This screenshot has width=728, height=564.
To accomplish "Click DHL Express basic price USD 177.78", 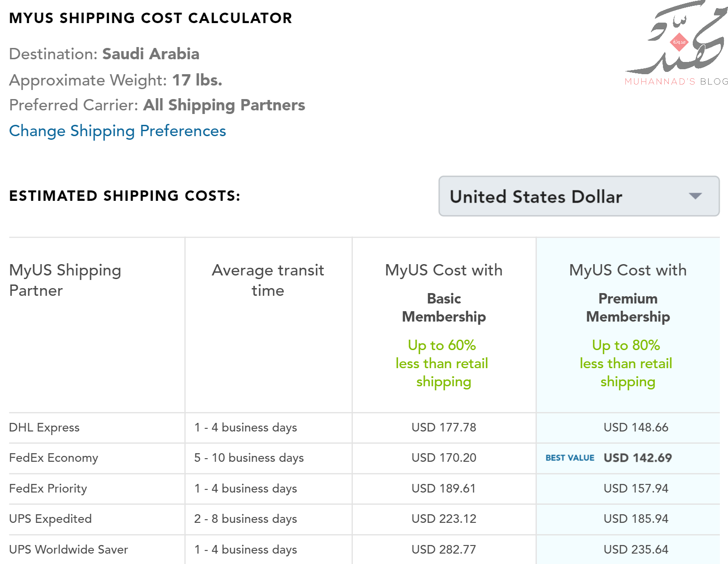I will pos(444,427).
